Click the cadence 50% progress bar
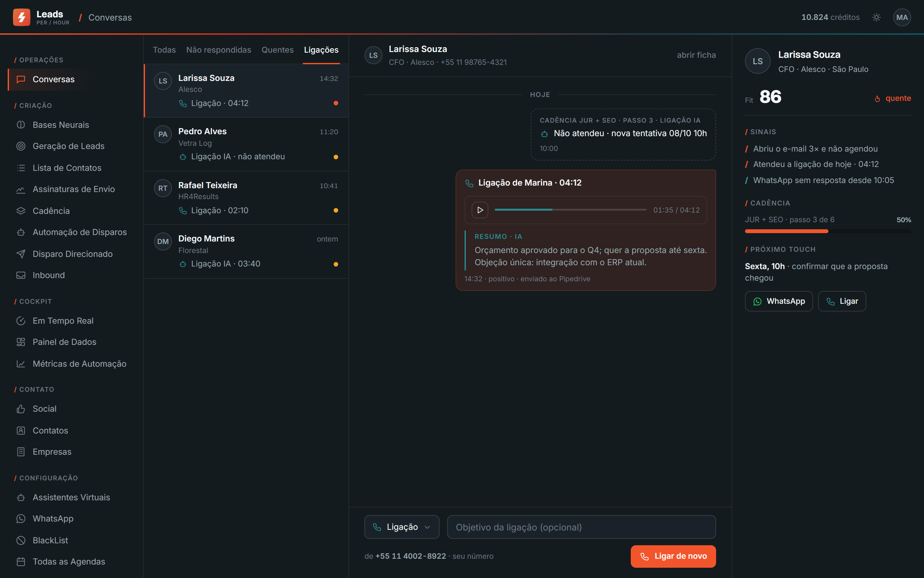 click(828, 231)
